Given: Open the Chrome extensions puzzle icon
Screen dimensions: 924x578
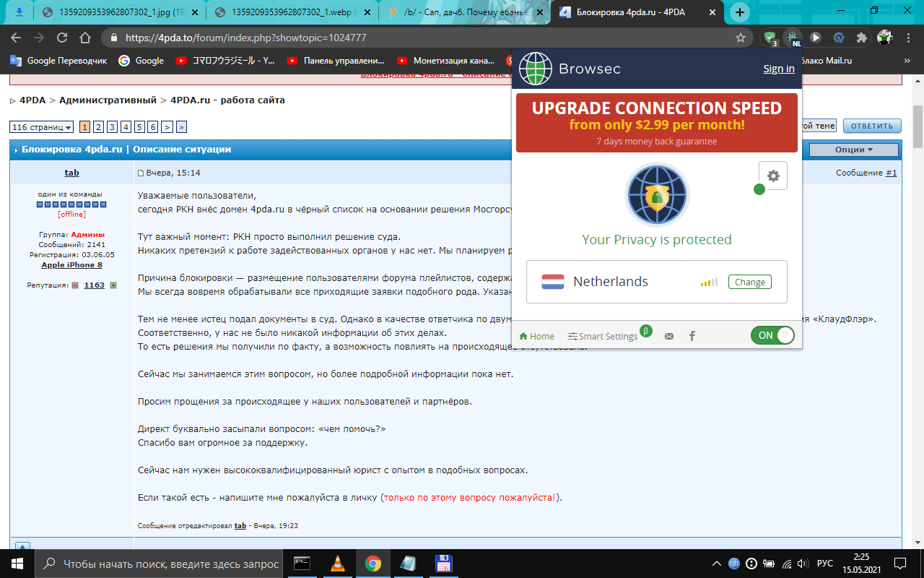Looking at the screenshot, I should [861, 38].
